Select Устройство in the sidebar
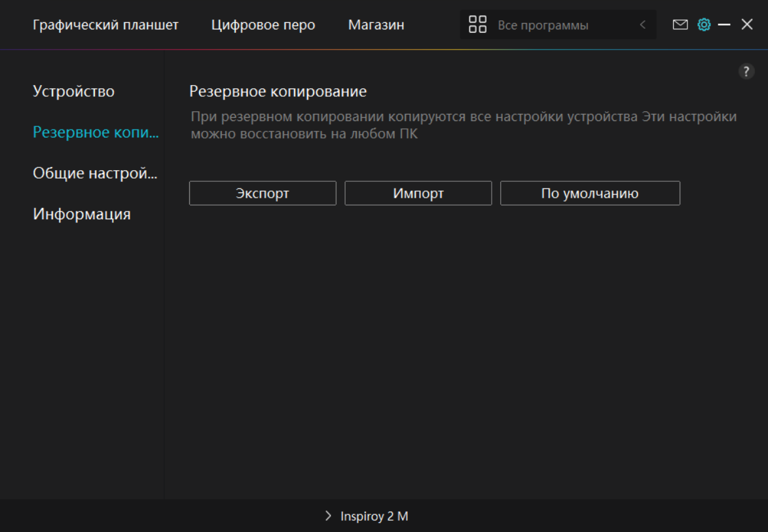 point(73,92)
